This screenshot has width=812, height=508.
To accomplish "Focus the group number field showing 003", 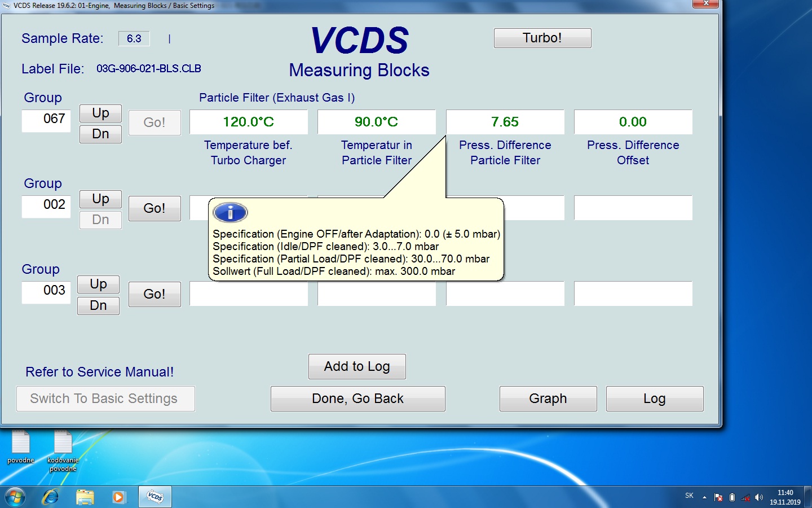I will (x=46, y=292).
